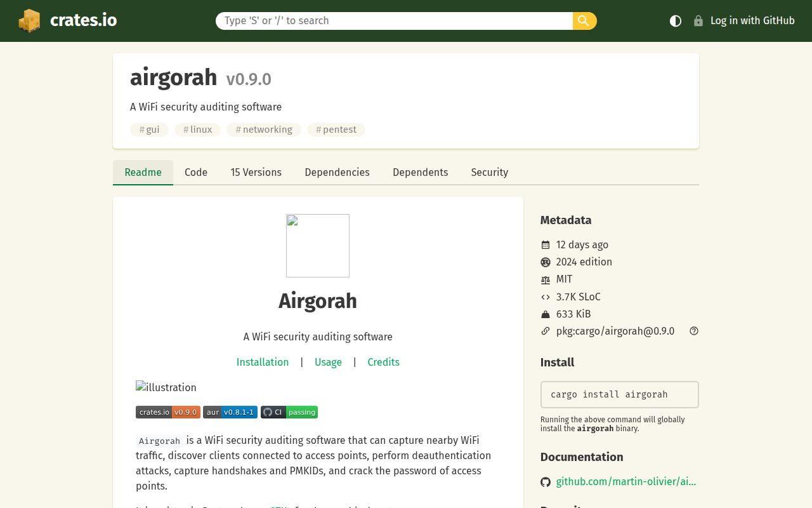This screenshot has width=812, height=508.
Task: Click the pkg:cargo/airgorah@0.9.0 text
Action: coord(615,331)
